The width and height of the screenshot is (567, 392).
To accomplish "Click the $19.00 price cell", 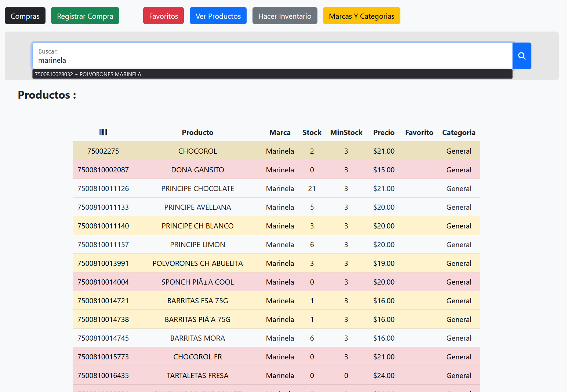I will click(384, 263).
